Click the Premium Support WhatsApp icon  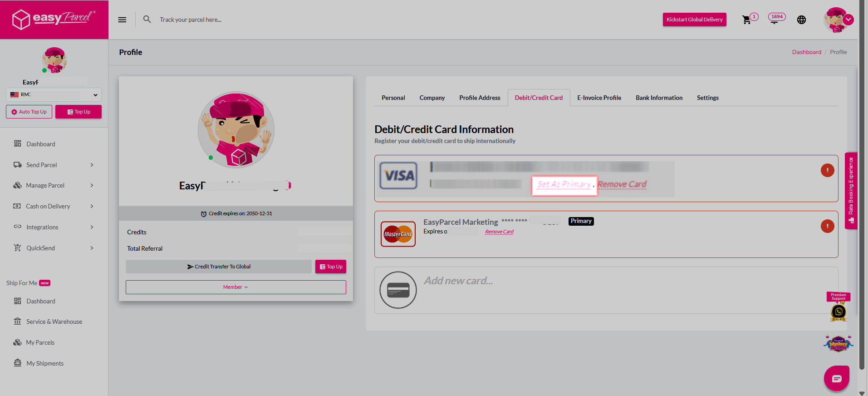click(x=839, y=312)
